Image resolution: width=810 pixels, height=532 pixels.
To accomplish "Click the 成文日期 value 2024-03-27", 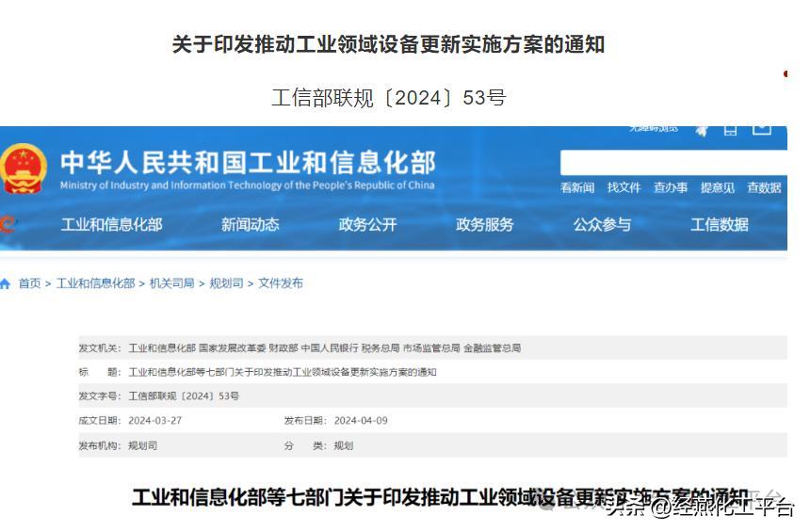I will 155,421.
